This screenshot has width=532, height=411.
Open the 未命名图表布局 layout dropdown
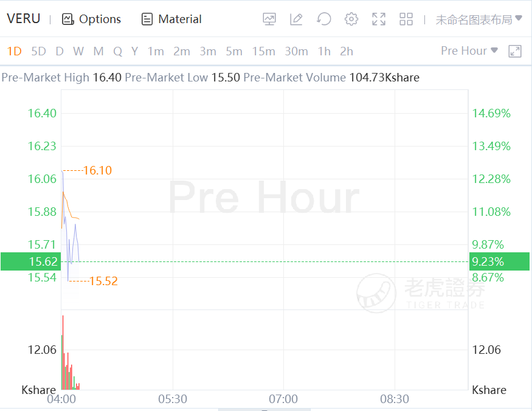pos(478,19)
